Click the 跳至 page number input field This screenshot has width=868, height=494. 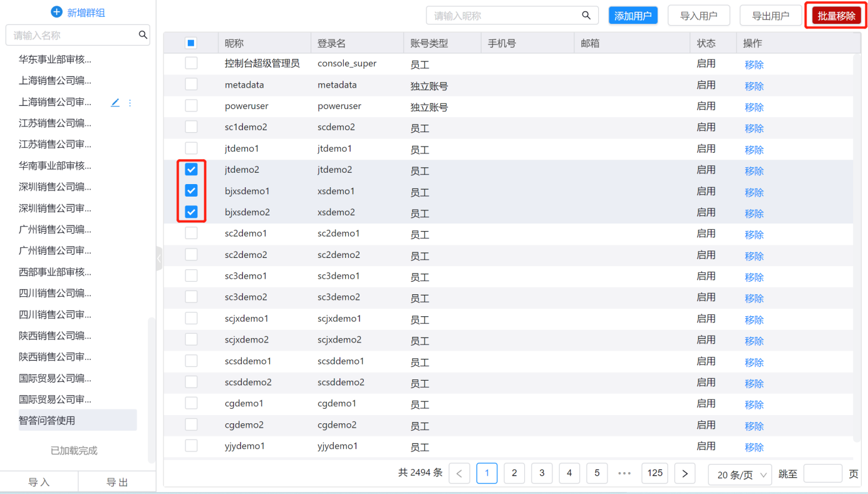tap(822, 474)
